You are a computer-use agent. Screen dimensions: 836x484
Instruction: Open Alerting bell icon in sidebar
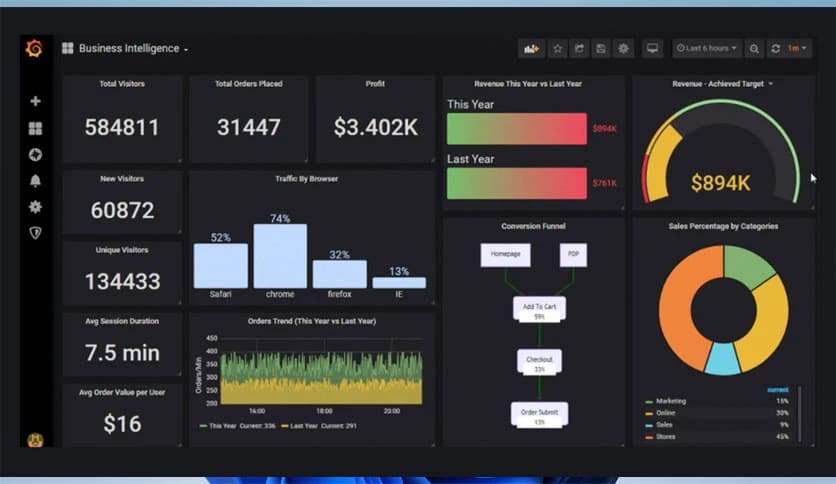point(35,181)
